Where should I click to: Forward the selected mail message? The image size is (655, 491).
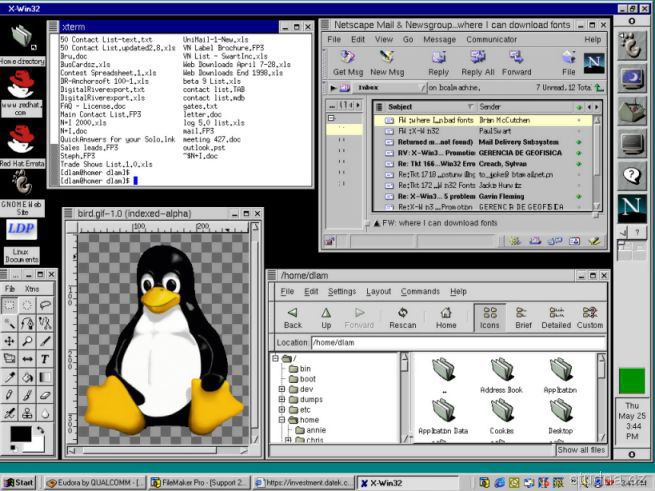click(516, 63)
